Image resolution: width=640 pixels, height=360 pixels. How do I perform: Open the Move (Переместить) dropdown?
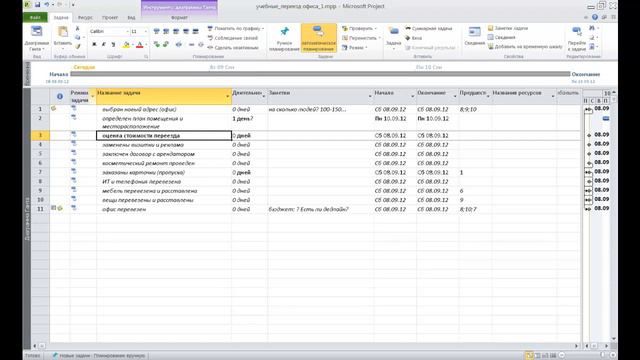point(361,38)
